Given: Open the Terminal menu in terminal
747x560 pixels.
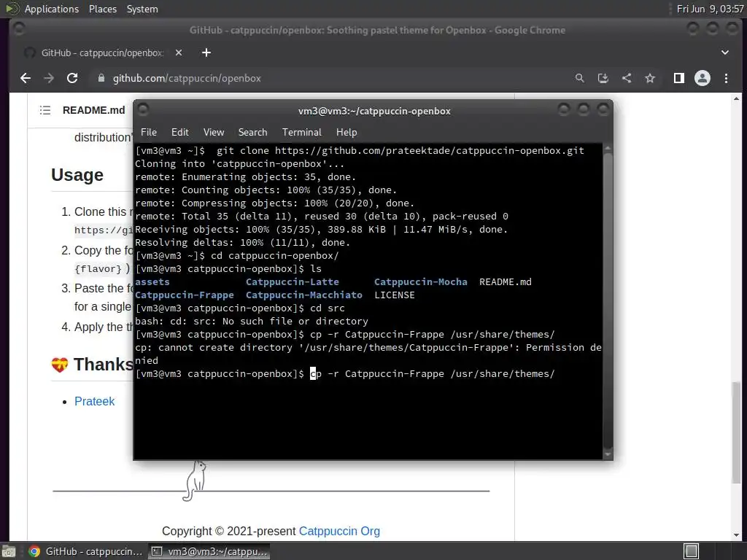Looking at the screenshot, I should tap(301, 133).
